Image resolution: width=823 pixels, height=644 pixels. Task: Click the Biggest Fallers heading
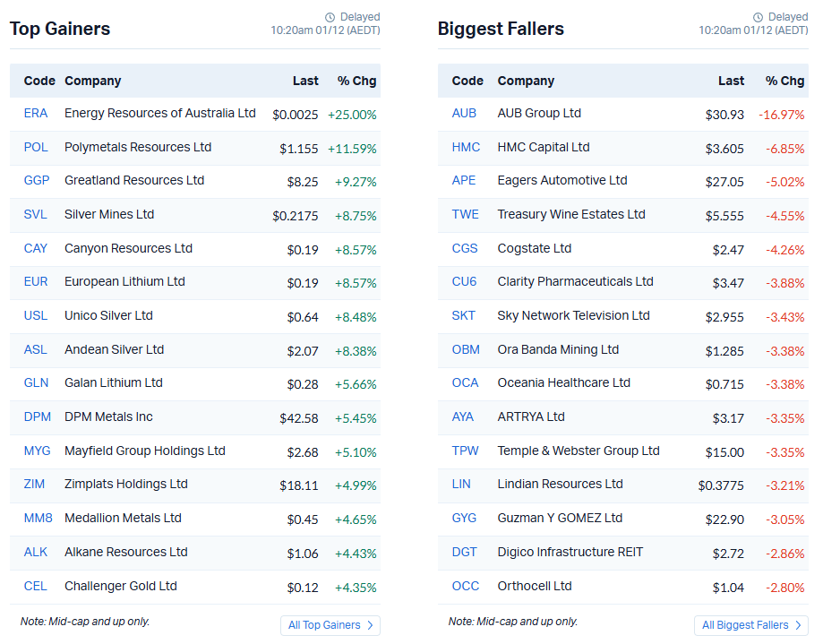tap(501, 29)
